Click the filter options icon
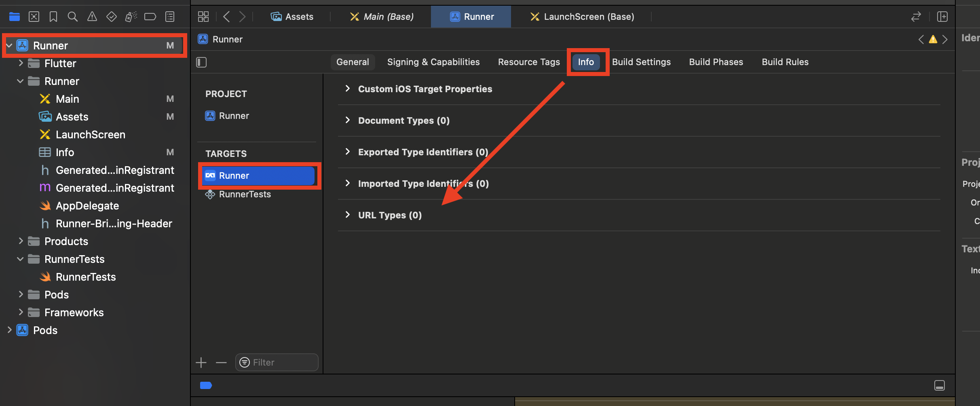Image resolution: width=980 pixels, height=406 pixels. pos(245,362)
